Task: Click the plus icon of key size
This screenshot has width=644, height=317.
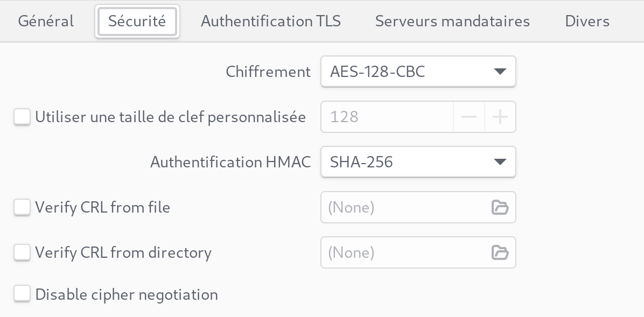Action: pyautogui.click(x=500, y=117)
